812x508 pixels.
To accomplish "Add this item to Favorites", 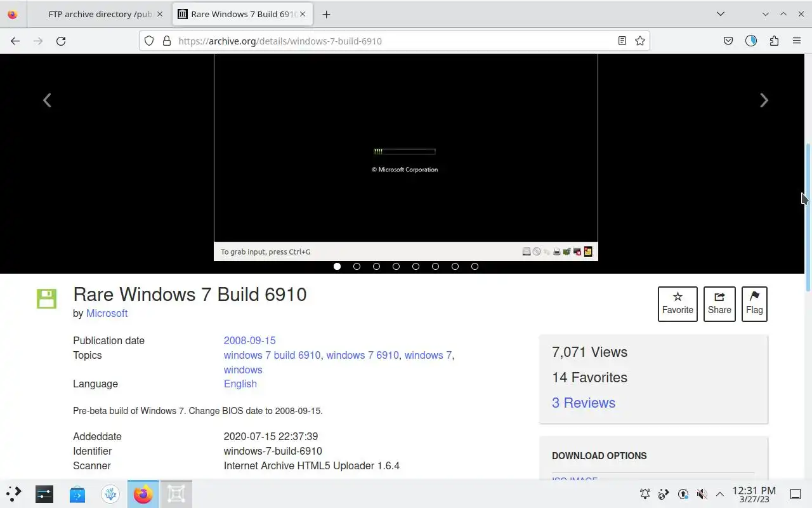I will coord(678,304).
